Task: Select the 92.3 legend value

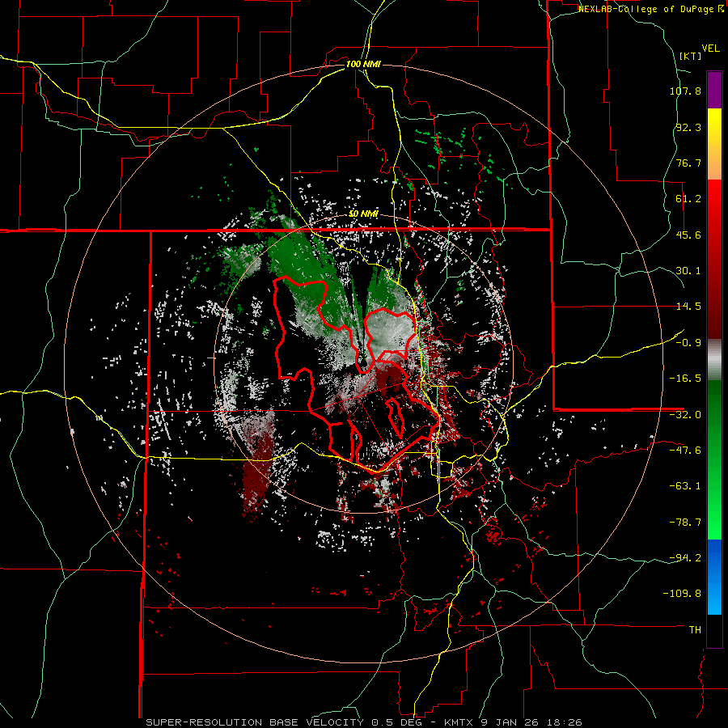Action: [x=688, y=127]
